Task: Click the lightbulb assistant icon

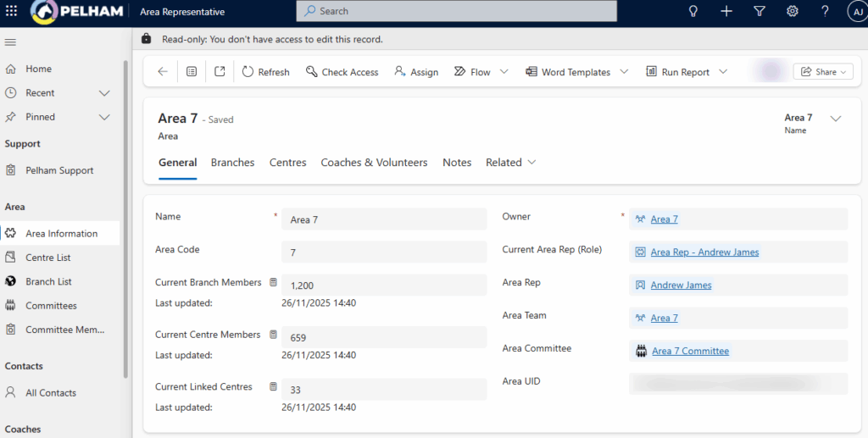Action: [693, 11]
